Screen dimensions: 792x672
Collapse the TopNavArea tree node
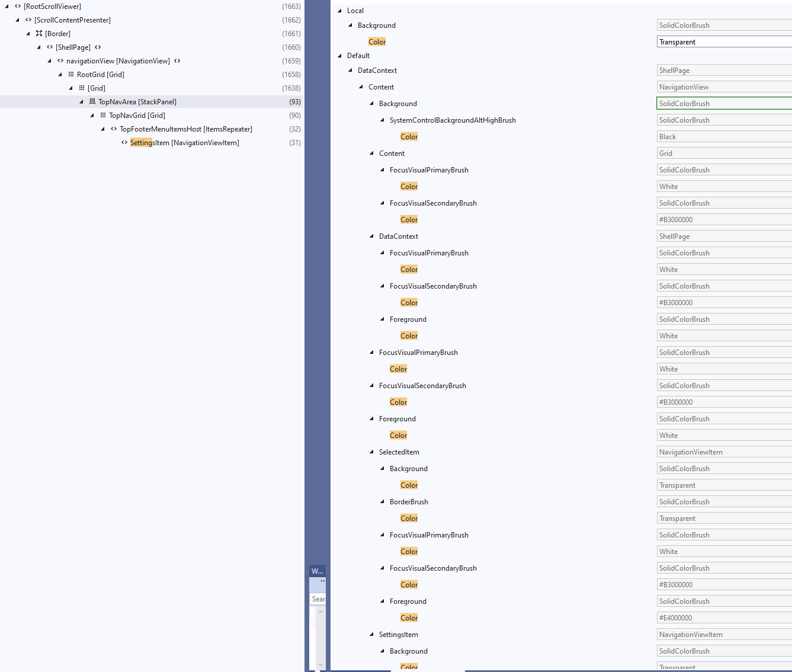click(81, 101)
